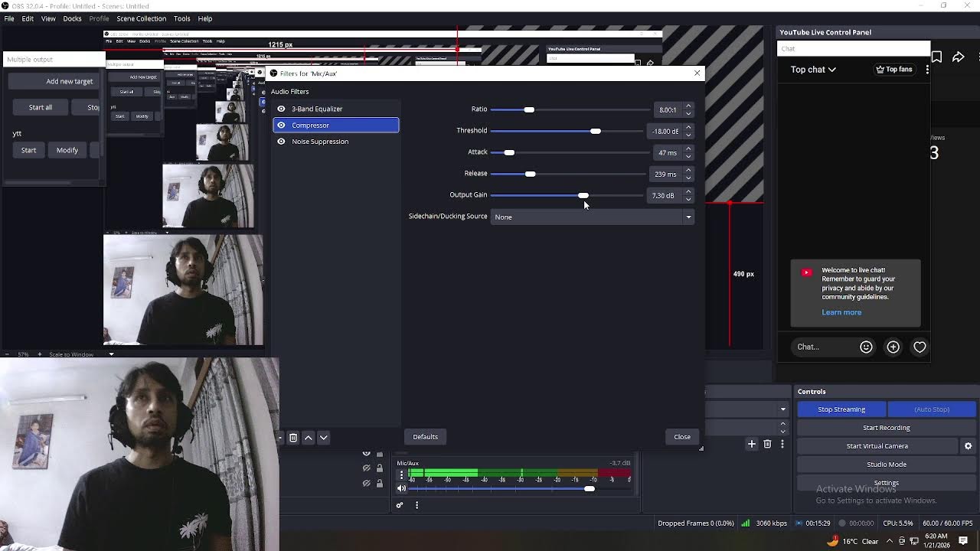The image size is (980, 551).
Task: Toggle visibility of Compressor filter
Action: [x=281, y=125]
